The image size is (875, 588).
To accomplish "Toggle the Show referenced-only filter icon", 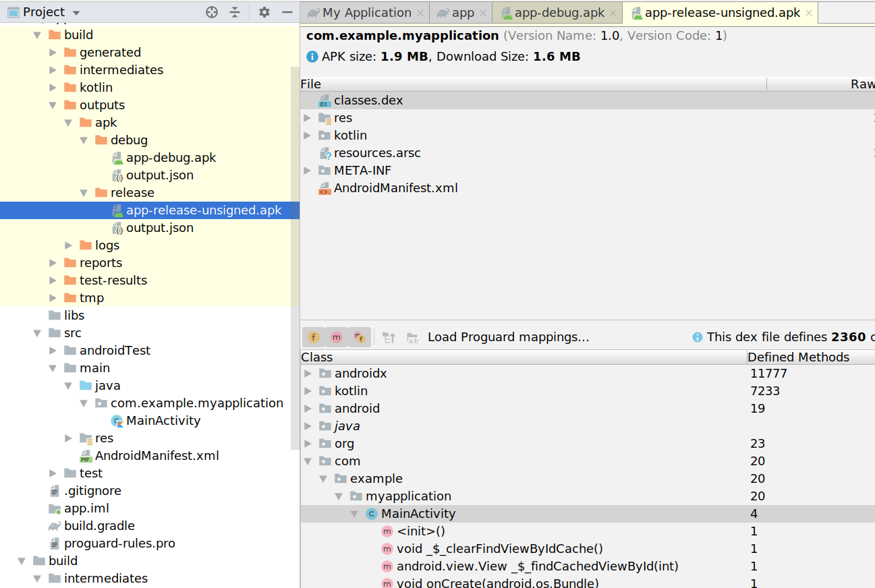I will 360,336.
